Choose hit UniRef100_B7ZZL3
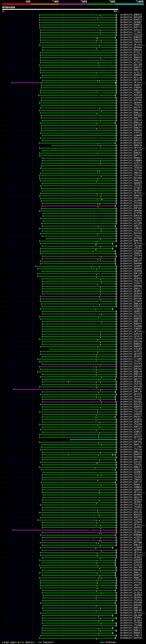 tap(131, 53)
